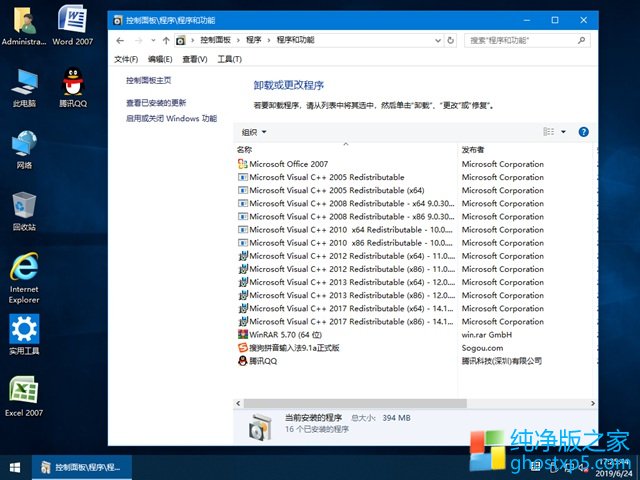Viewport: 640px width, 480px height.
Task: Expand the chevron after 程序 in breadcrumb
Action: (269, 40)
